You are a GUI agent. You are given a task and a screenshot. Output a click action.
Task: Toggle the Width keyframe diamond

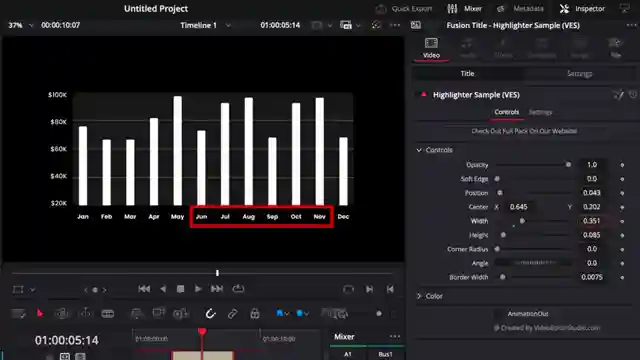[x=622, y=221]
